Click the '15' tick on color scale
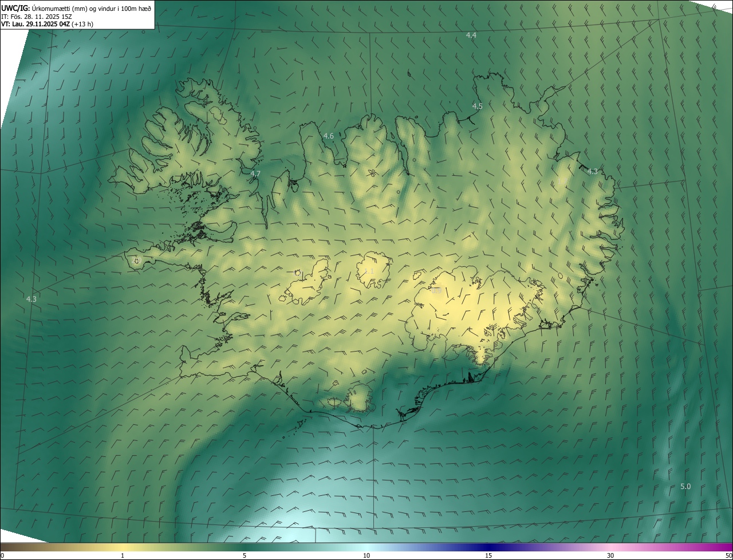 (488, 556)
